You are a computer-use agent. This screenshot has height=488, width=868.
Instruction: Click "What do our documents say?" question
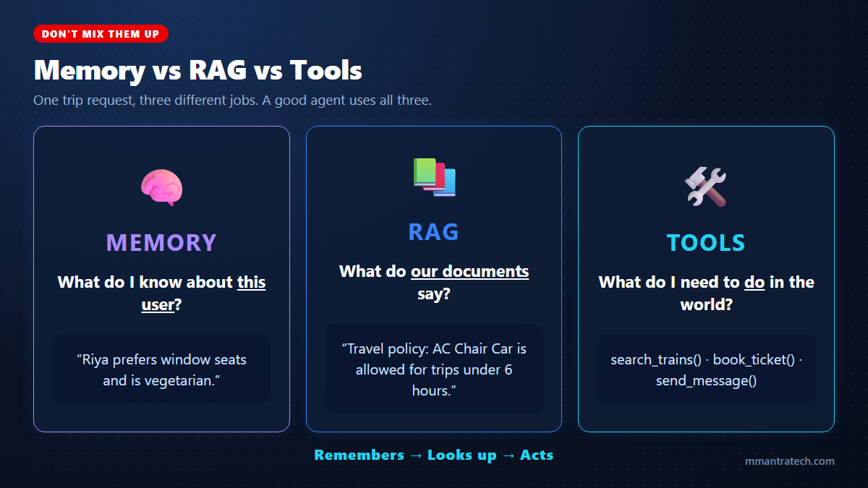[x=434, y=283]
